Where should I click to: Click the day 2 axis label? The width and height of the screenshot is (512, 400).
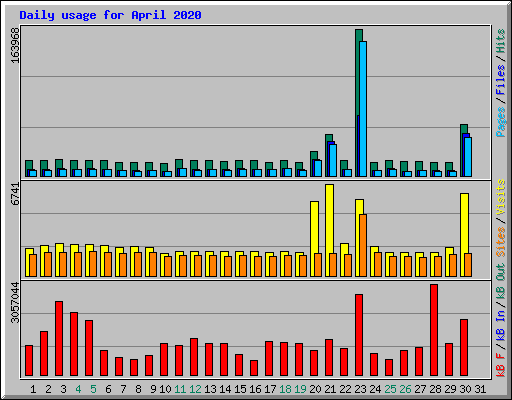pyautogui.click(x=48, y=389)
